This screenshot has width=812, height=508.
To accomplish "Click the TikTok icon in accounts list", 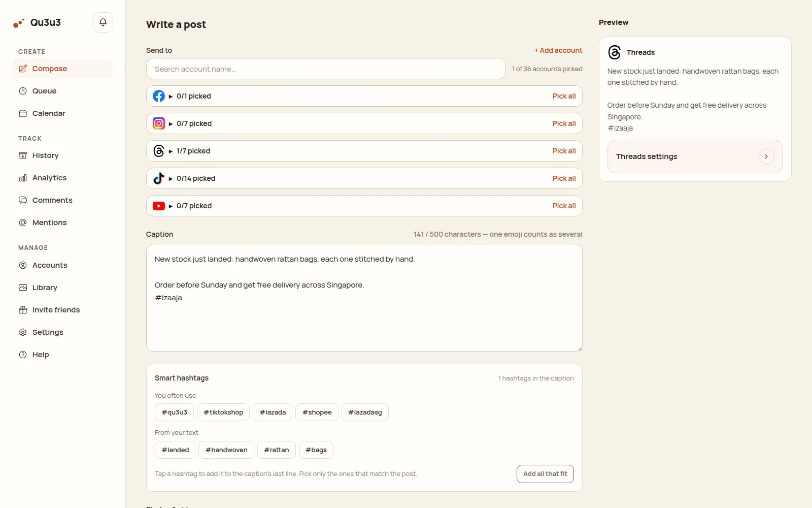I will coord(159,178).
